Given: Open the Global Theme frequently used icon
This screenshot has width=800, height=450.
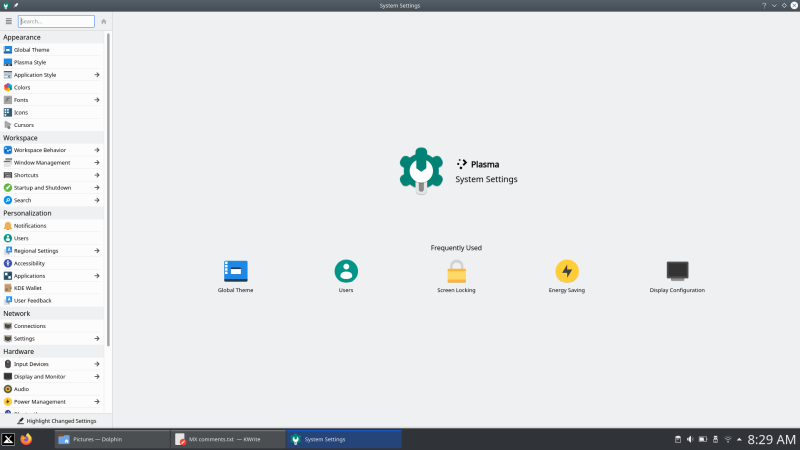Looking at the screenshot, I should pyautogui.click(x=235, y=271).
